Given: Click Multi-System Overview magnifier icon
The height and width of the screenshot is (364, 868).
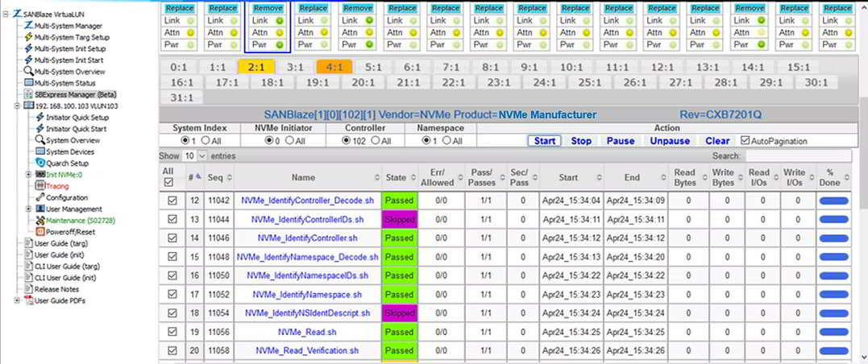Looking at the screenshot, I should 29,72.
